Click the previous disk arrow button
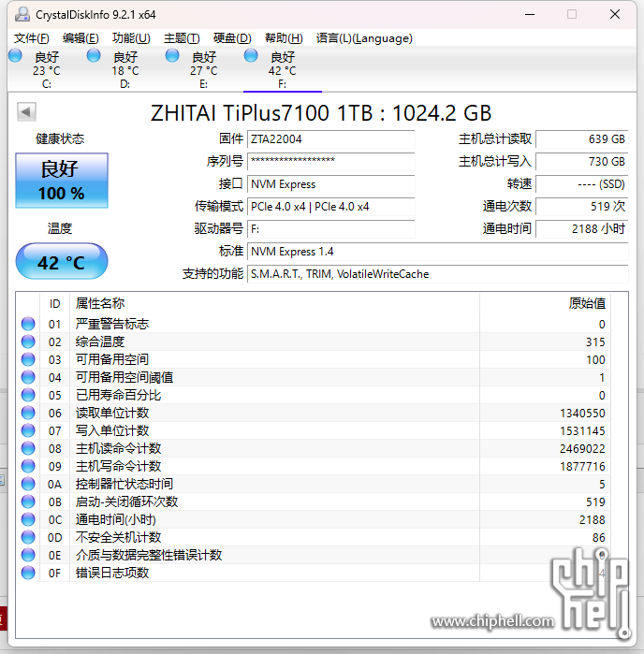 pyautogui.click(x=26, y=111)
